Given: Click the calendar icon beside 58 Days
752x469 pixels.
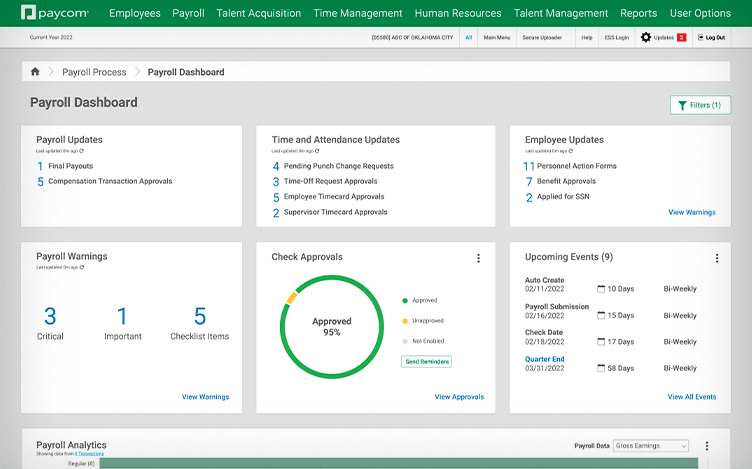Looking at the screenshot, I should point(601,369).
